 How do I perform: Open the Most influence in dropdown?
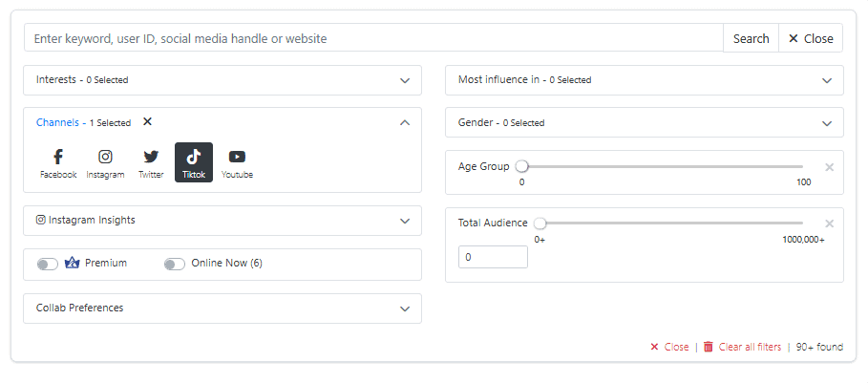645,80
